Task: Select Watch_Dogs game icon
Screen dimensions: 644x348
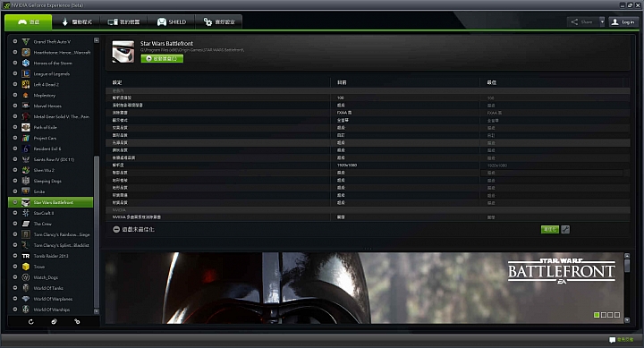Action: 26,277
